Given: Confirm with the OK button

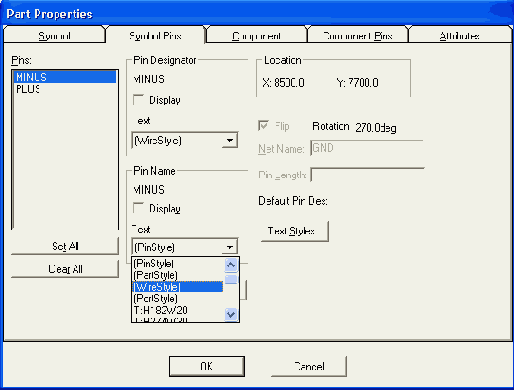Looking at the screenshot, I should click(x=207, y=366).
